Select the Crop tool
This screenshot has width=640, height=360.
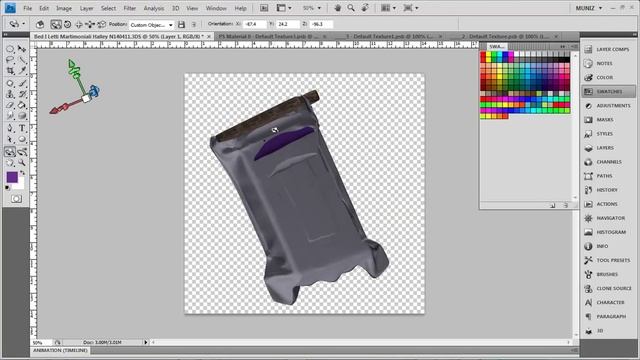pyautogui.click(x=10, y=71)
